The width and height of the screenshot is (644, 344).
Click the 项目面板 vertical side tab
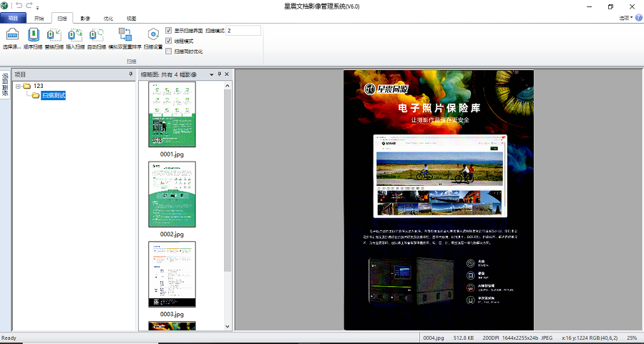[5, 84]
